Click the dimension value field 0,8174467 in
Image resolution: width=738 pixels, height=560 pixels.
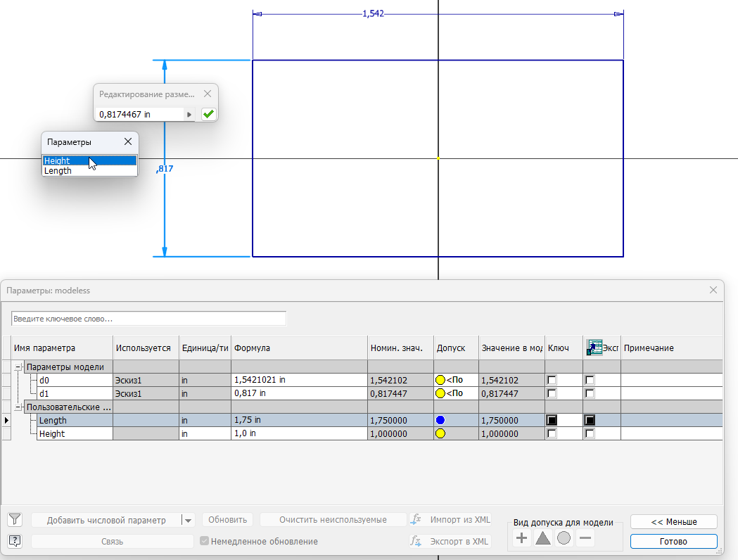[x=140, y=115]
